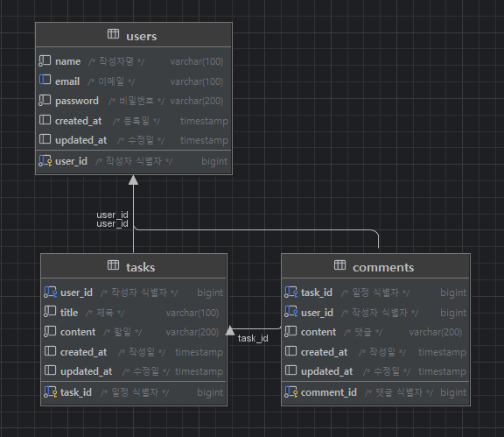Click the arrowhead pointing to tasks table

click(x=230, y=330)
